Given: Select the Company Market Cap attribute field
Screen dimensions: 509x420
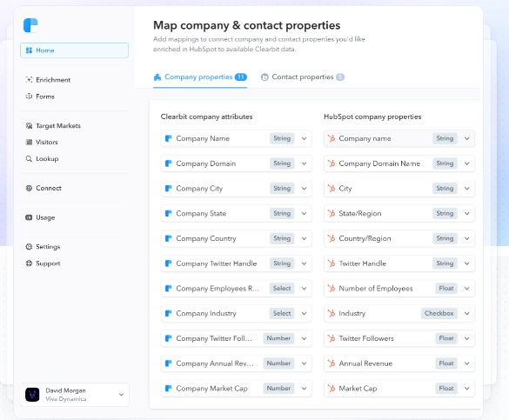Looking at the screenshot, I should (x=237, y=388).
